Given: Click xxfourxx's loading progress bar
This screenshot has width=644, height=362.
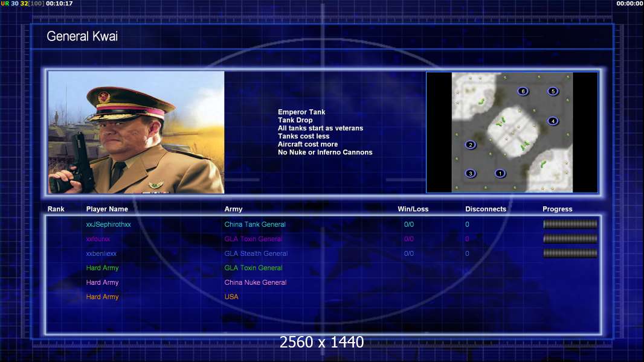Looking at the screenshot, I should [570, 239].
